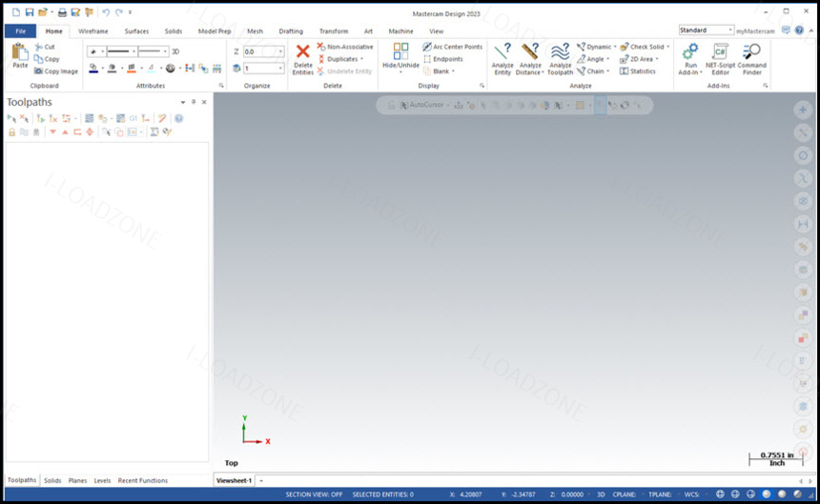Click the Undo arrow icon

coord(105,12)
